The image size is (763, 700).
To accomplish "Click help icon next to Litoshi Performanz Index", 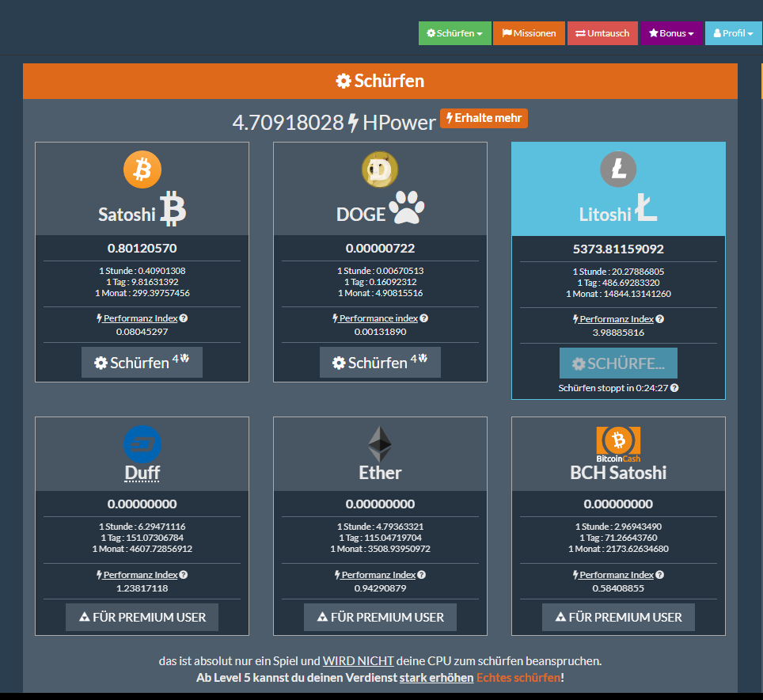I will [x=659, y=319].
